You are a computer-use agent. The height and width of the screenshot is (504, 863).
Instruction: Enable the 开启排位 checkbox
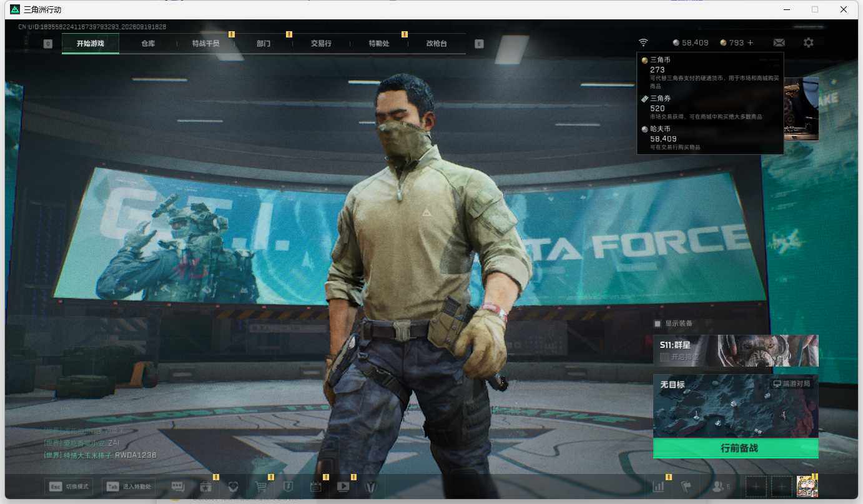(x=664, y=357)
